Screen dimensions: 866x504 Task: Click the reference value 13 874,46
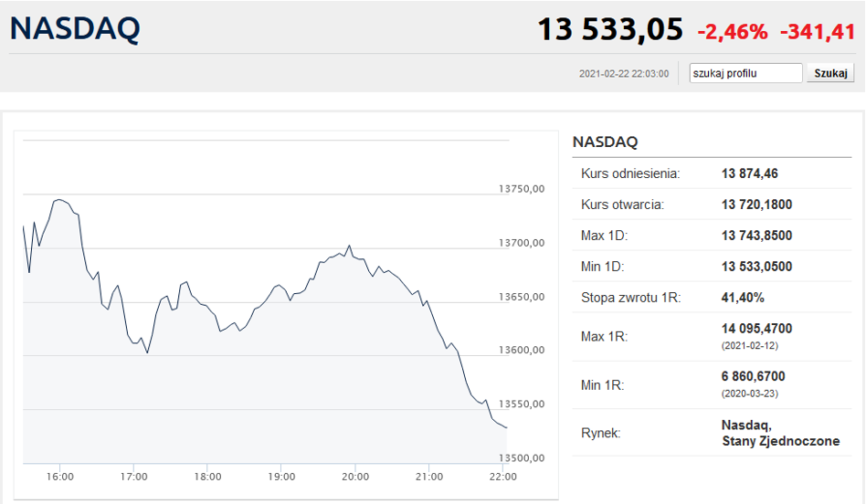pos(749,173)
